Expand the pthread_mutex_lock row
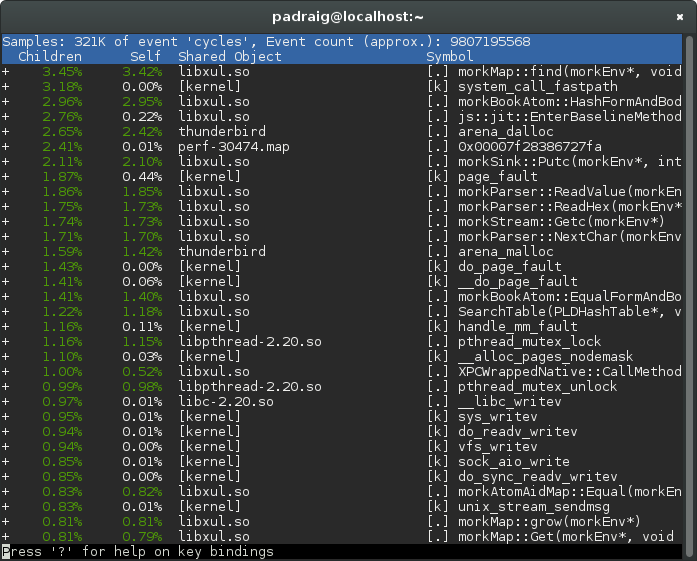This screenshot has height=561, width=697. click(5, 342)
